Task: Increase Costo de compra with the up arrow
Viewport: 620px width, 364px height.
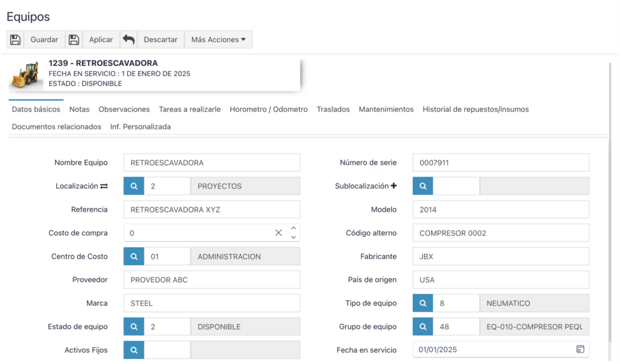Action: [294, 229]
